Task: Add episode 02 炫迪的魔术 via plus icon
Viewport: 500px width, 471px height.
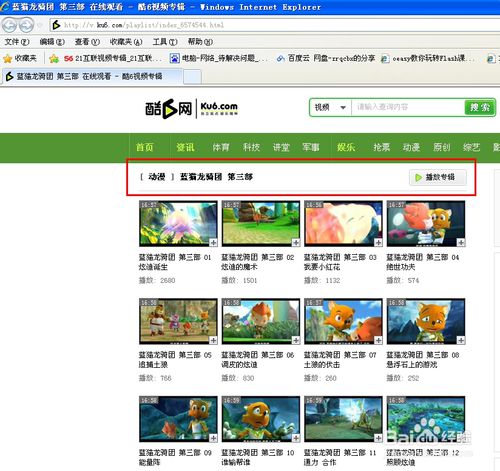Action: point(296,242)
